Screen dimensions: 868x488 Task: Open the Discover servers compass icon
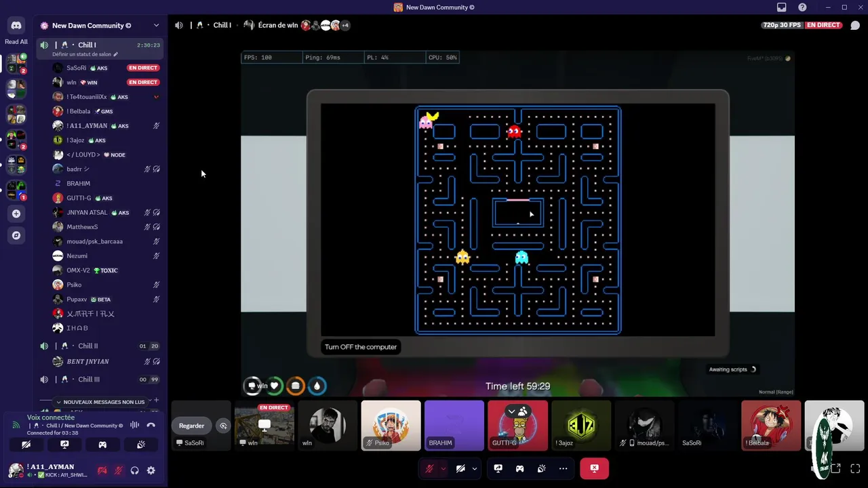[16, 235]
